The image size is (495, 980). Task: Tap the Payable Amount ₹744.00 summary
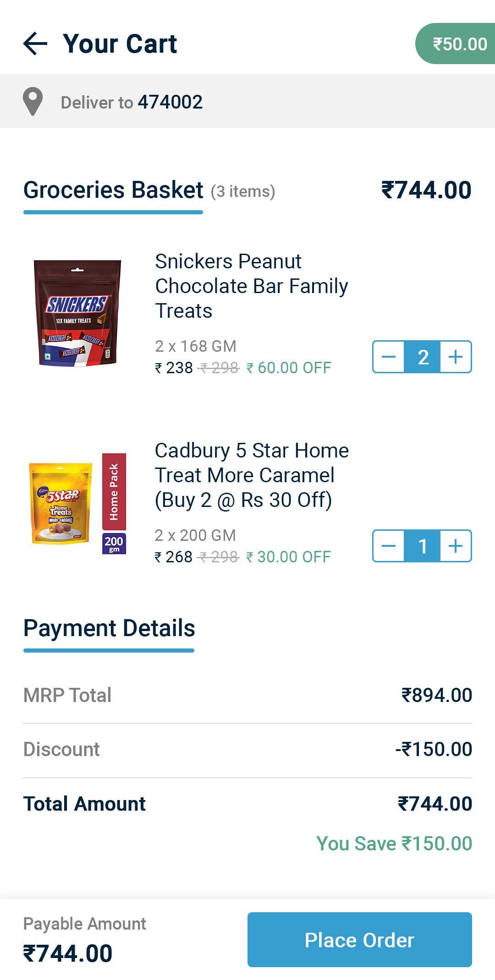point(85,940)
